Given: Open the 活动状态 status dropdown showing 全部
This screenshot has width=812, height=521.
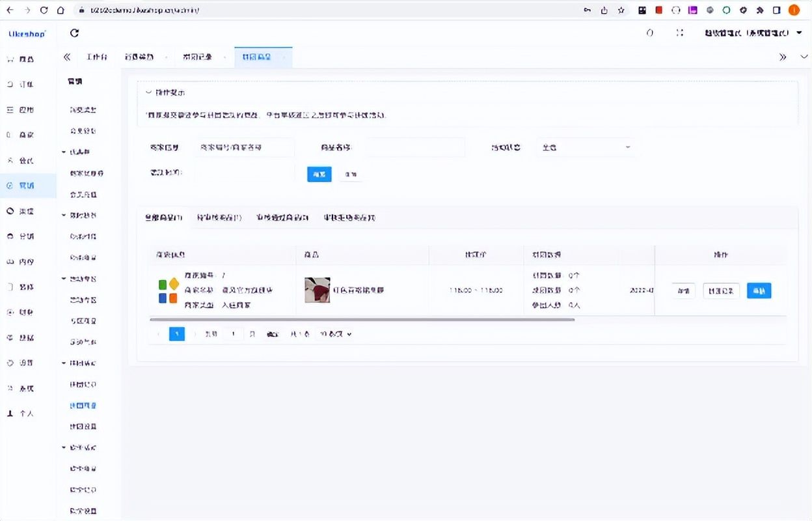Looking at the screenshot, I should [x=586, y=147].
